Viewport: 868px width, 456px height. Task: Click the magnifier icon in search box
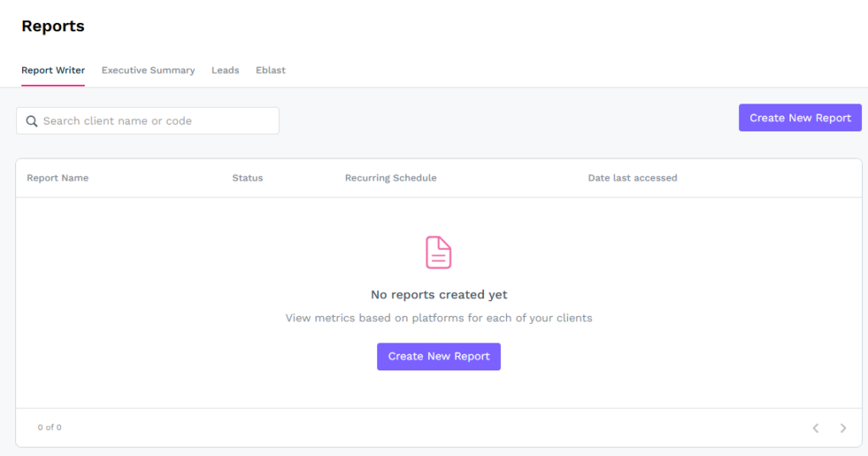point(31,121)
